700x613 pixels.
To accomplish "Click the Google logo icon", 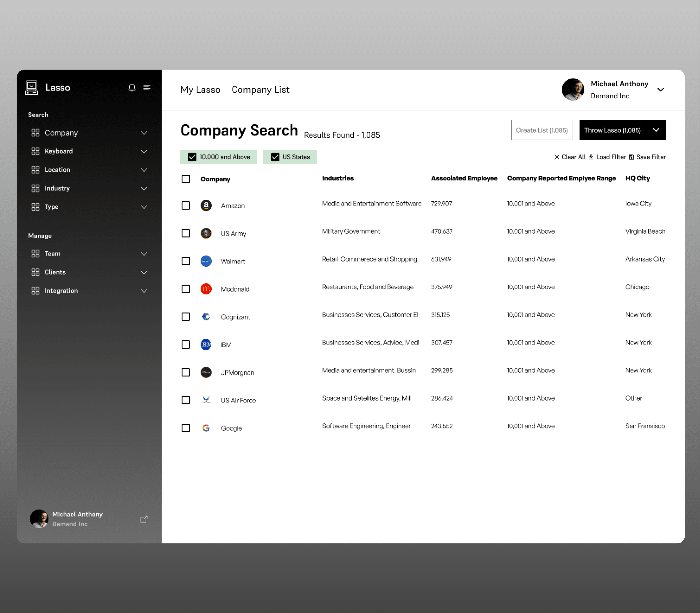I will tap(206, 428).
